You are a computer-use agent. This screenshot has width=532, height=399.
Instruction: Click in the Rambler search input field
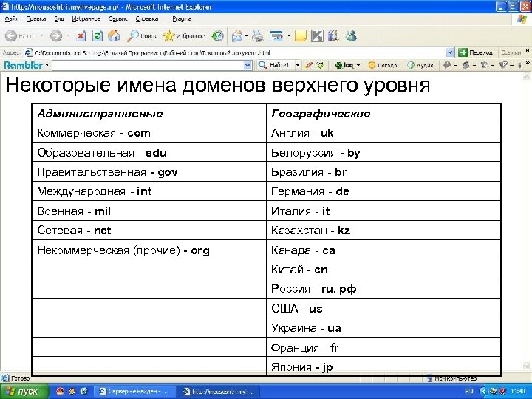(147, 65)
